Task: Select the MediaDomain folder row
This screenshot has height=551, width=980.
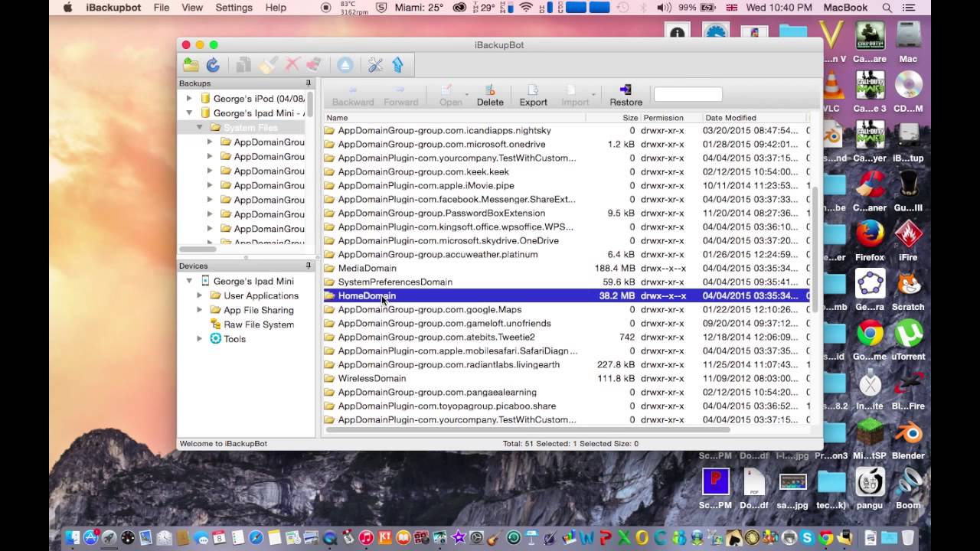Action: point(567,268)
